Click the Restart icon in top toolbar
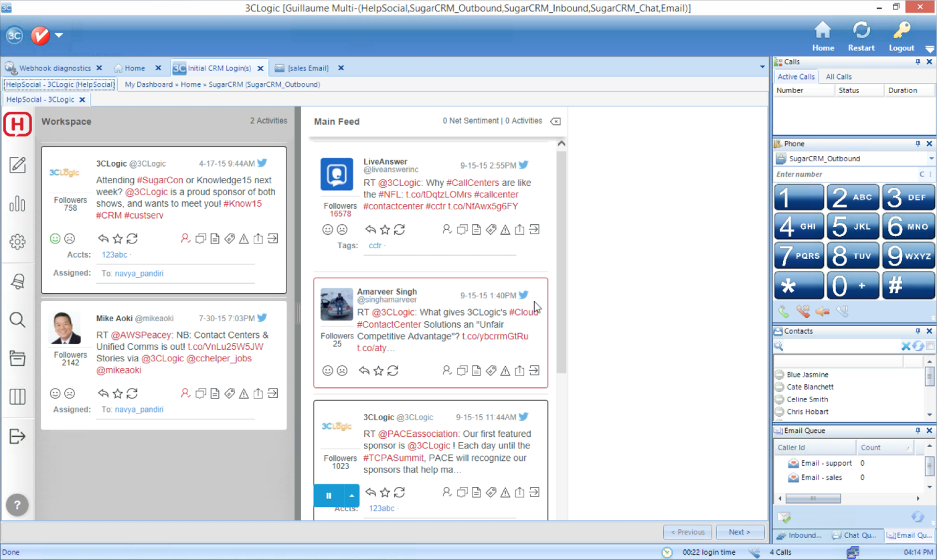937x560 pixels. click(861, 30)
